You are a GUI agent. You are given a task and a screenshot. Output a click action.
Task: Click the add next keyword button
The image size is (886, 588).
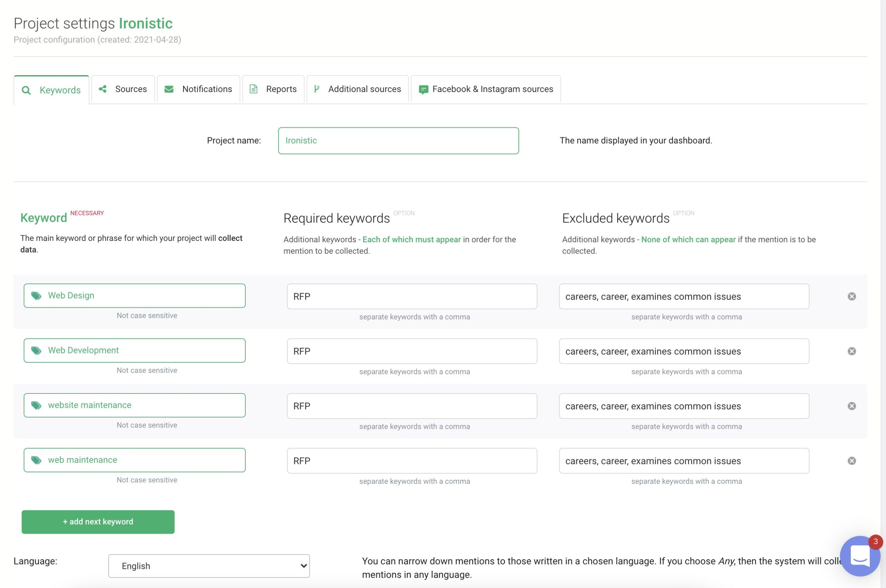coord(98,522)
